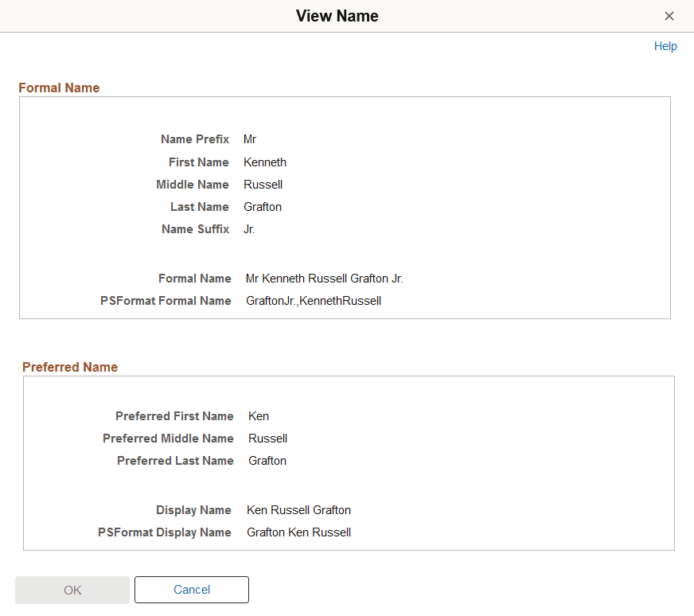
Task: Click the Preferred Name section heading
Action: [69, 367]
